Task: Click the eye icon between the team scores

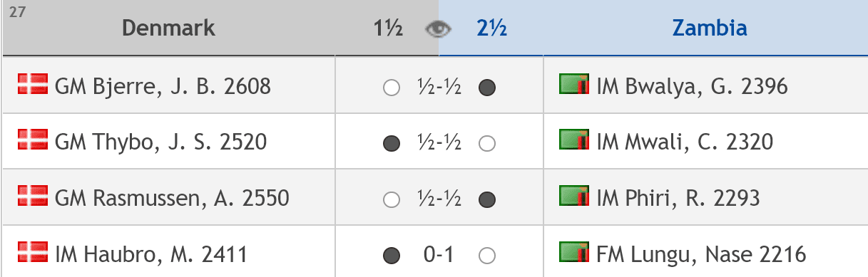Action: click(438, 29)
